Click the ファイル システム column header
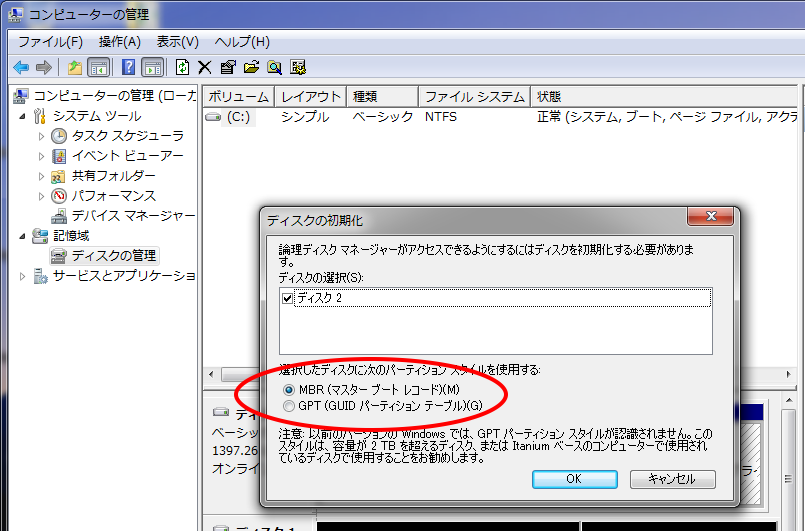The width and height of the screenshot is (805, 531). [474, 97]
